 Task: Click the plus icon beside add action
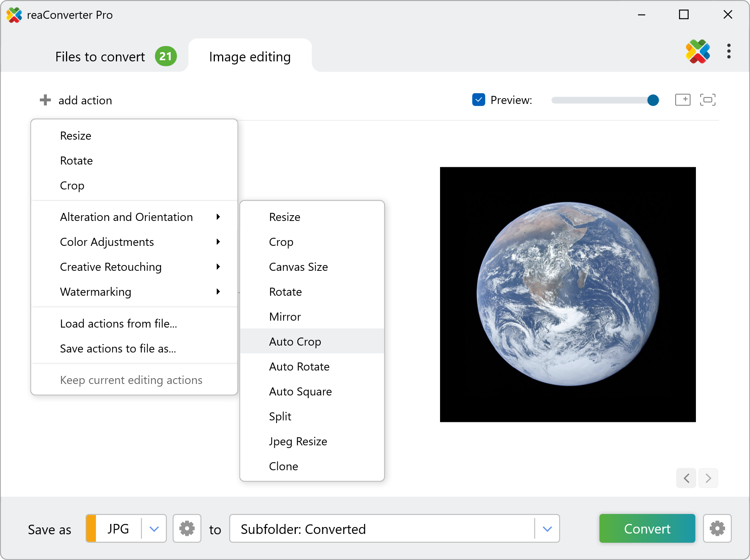[45, 100]
